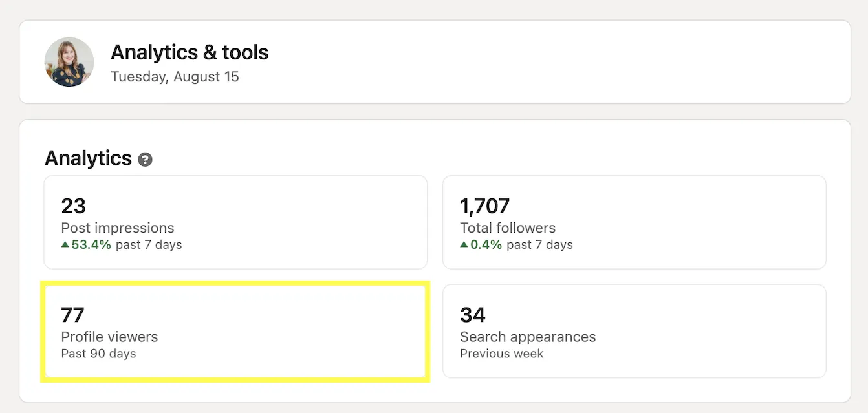The width and height of the screenshot is (868, 413).
Task: Open the Total followers label
Action: [x=508, y=228]
